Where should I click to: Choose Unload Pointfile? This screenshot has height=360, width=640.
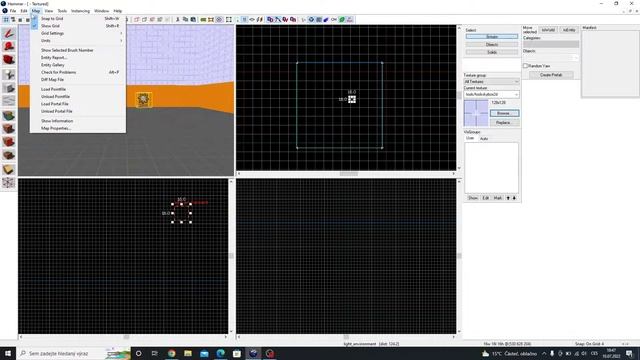click(78, 97)
